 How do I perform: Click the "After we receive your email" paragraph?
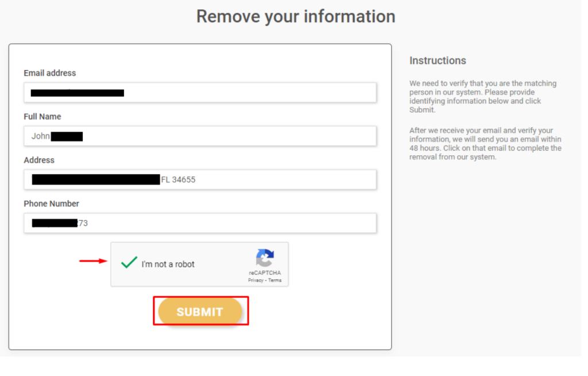coord(485,144)
